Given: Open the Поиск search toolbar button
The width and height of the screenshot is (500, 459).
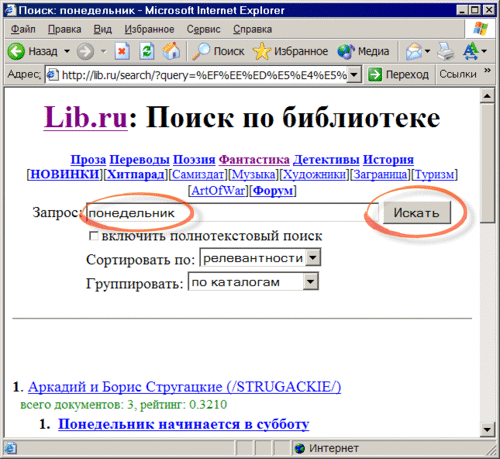Looking at the screenshot, I should [219, 51].
